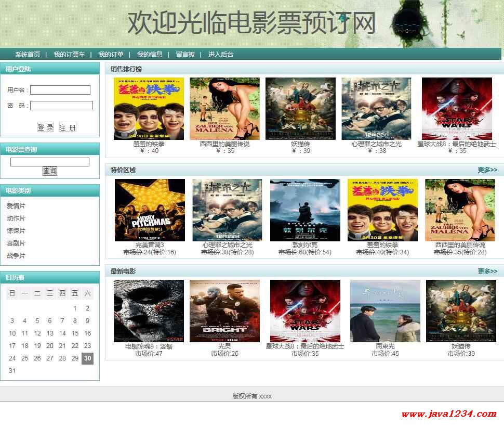This screenshot has height=426, width=504.
Task: Select the 喜剧片 category link
Action: coord(16,243)
